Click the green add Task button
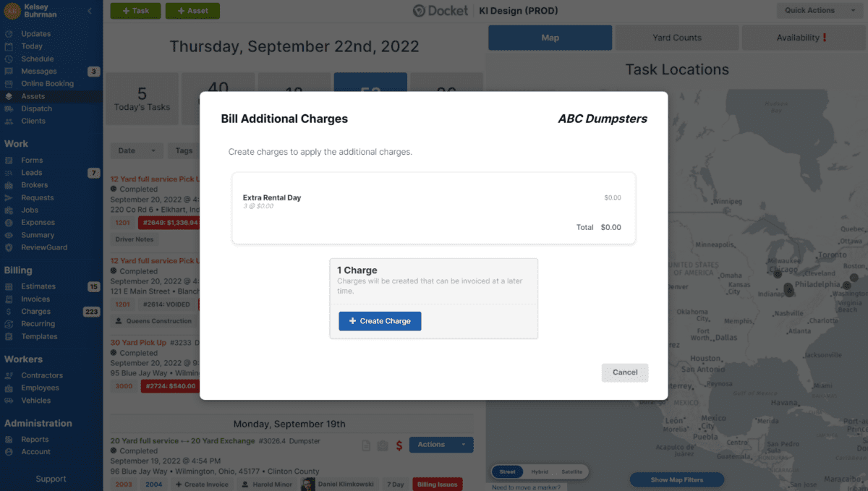This screenshot has height=491, width=868. 135,11
